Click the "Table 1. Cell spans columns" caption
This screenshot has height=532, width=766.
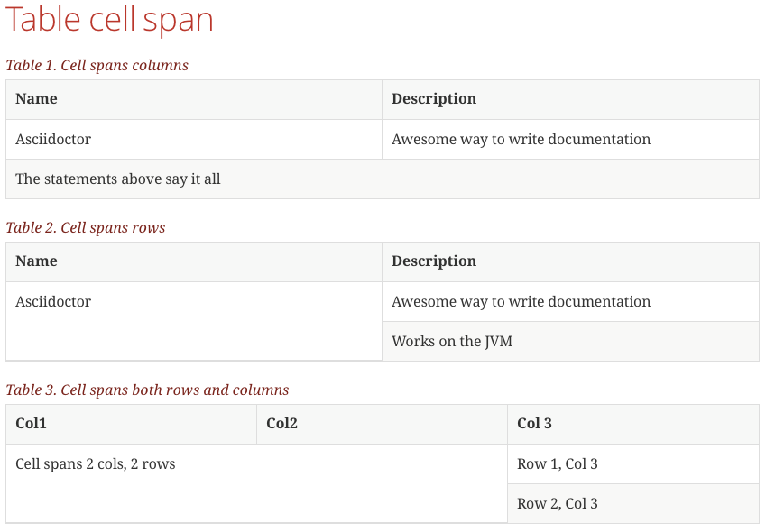[x=97, y=65]
